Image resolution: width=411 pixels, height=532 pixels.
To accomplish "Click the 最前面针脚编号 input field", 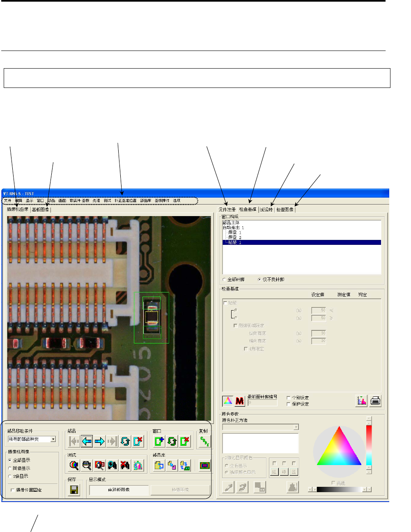I will (262, 403).
